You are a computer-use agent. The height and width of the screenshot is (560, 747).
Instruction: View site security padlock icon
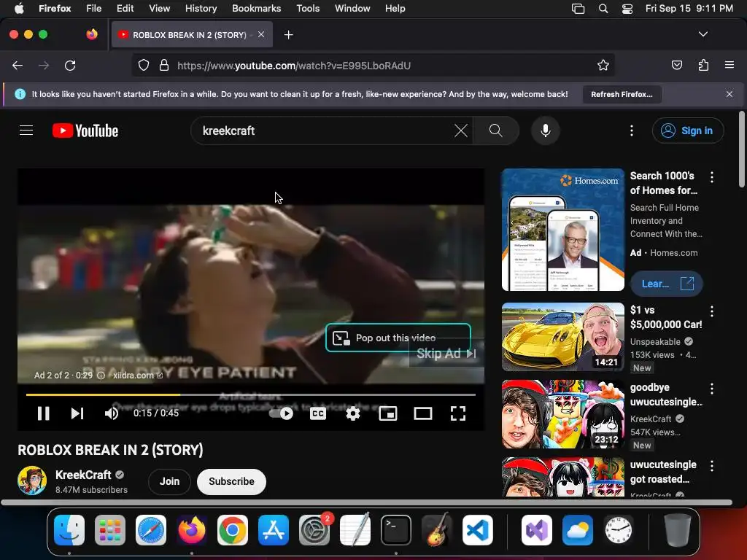point(164,65)
